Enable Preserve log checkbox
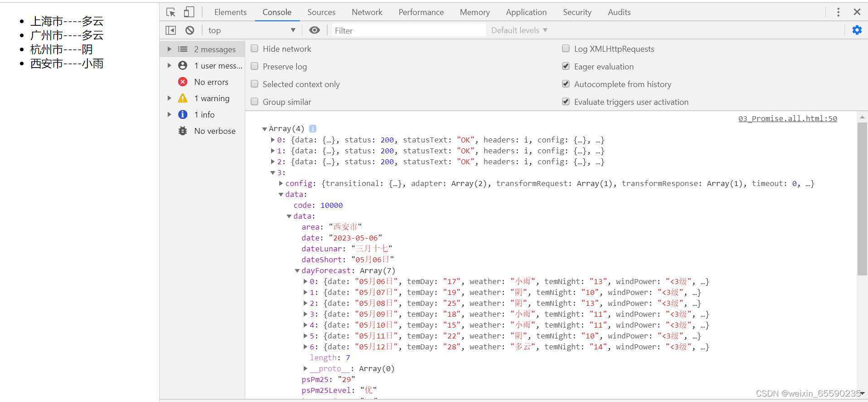Viewport: 868px width, 402px height. pyautogui.click(x=255, y=66)
